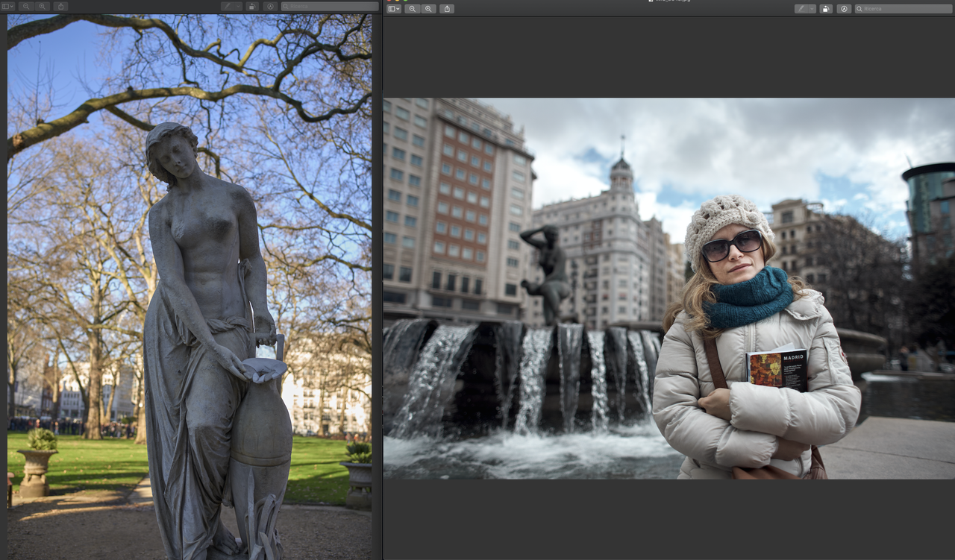Open sidebar view menu in left statue window
955x560 pixels.
coord(7,6)
